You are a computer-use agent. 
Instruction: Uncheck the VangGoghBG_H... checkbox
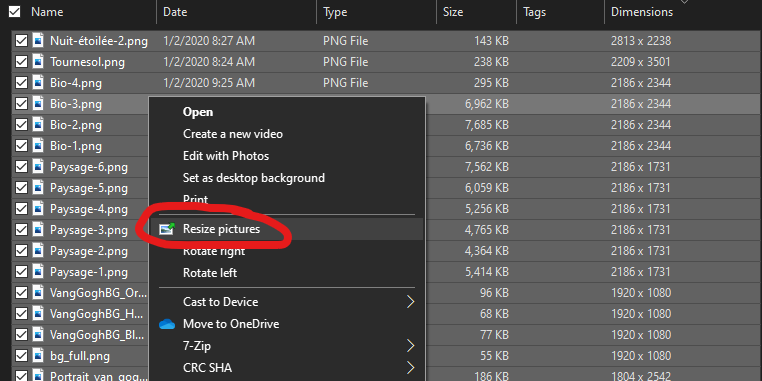pyautogui.click(x=21, y=314)
